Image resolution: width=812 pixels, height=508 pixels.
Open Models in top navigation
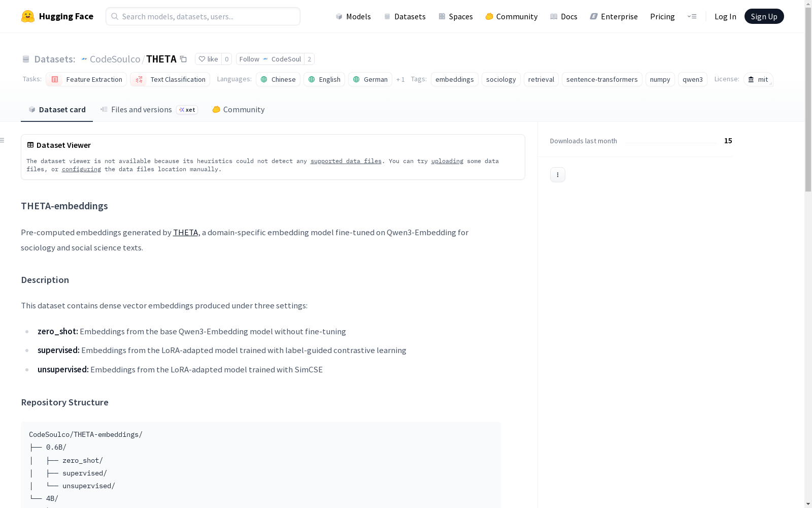point(353,16)
